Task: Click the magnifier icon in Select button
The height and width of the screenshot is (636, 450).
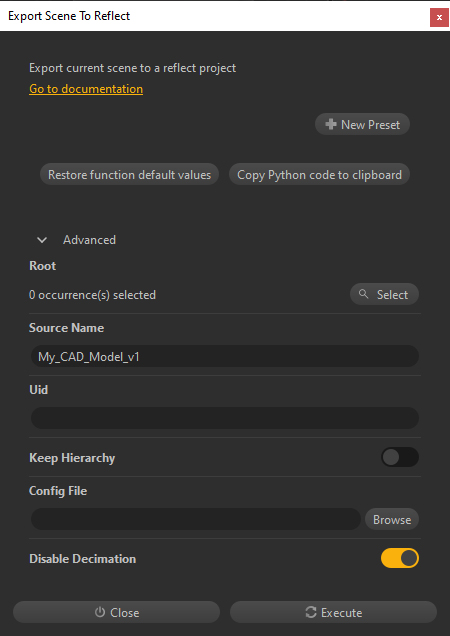Action: click(364, 294)
